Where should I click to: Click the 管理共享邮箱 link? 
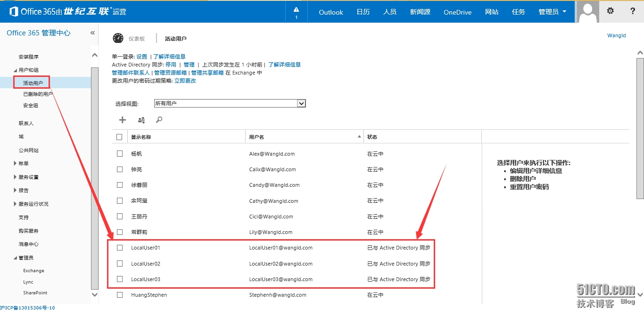pyautogui.click(x=207, y=73)
